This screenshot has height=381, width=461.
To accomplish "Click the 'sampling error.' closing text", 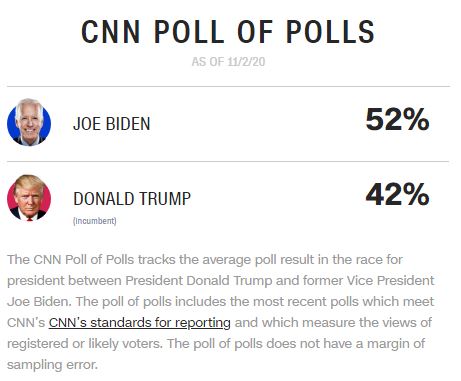I will [52, 365].
